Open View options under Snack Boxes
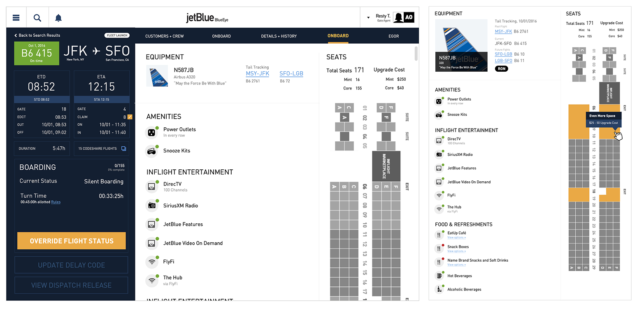 point(457,251)
